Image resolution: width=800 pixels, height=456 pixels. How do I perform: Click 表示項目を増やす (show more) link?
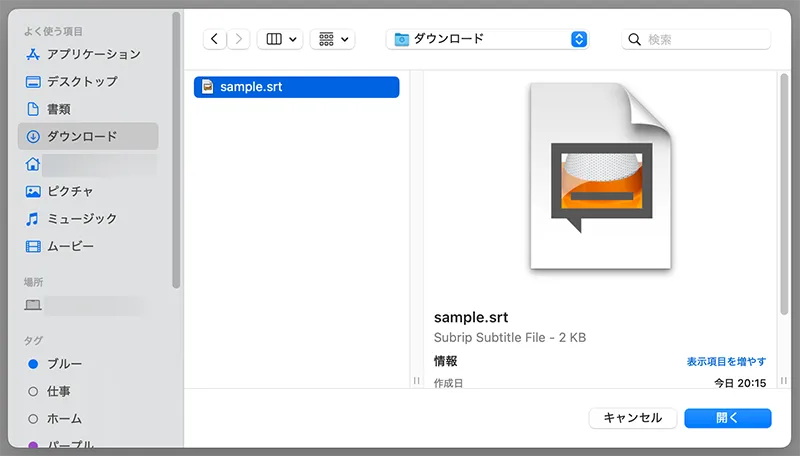click(726, 362)
